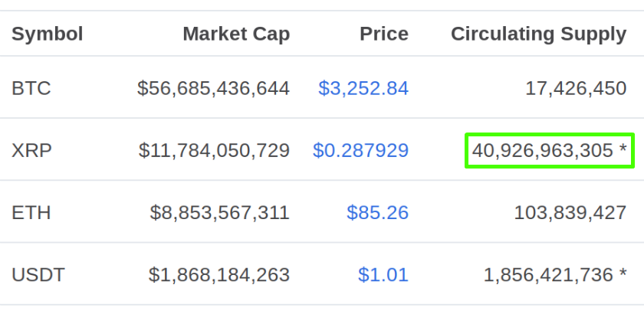The height and width of the screenshot is (311, 644).
Task: Click ETH market cap $8,853,567,311
Action: (220, 212)
